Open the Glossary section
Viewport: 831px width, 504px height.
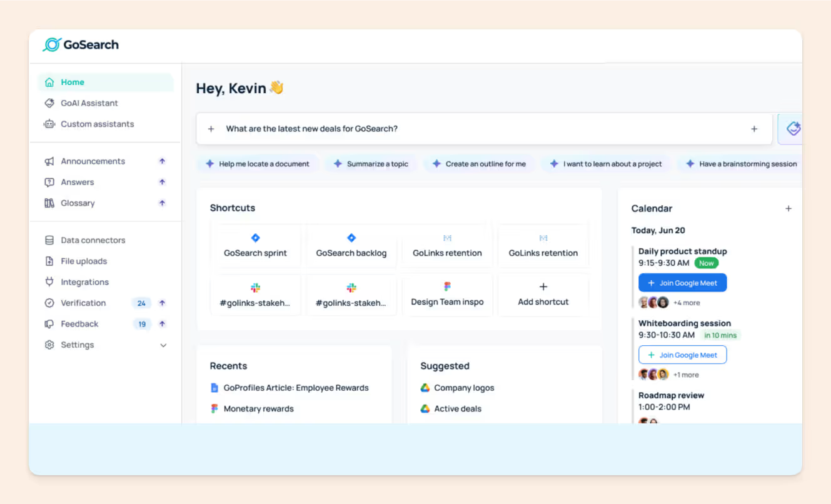pos(78,203)
